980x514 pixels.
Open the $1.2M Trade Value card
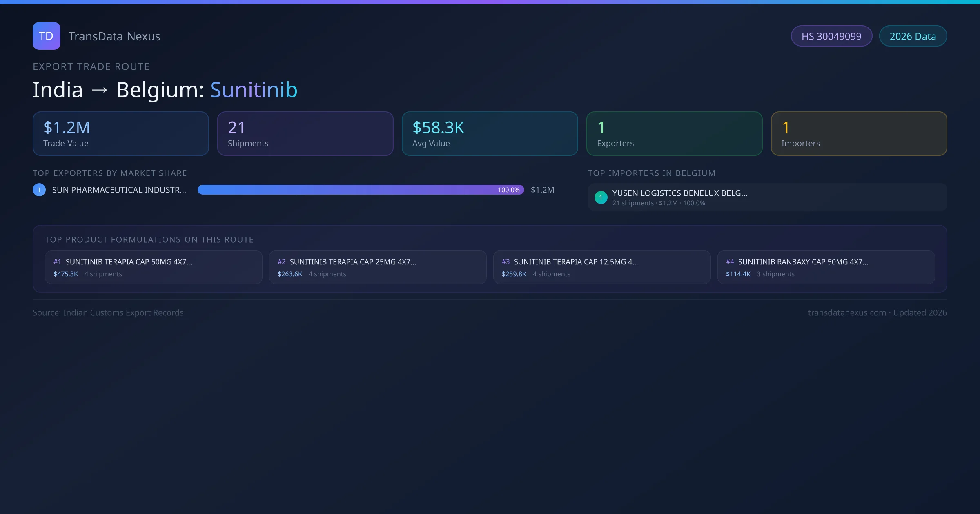pyautogui.click(x=120, y=134)
